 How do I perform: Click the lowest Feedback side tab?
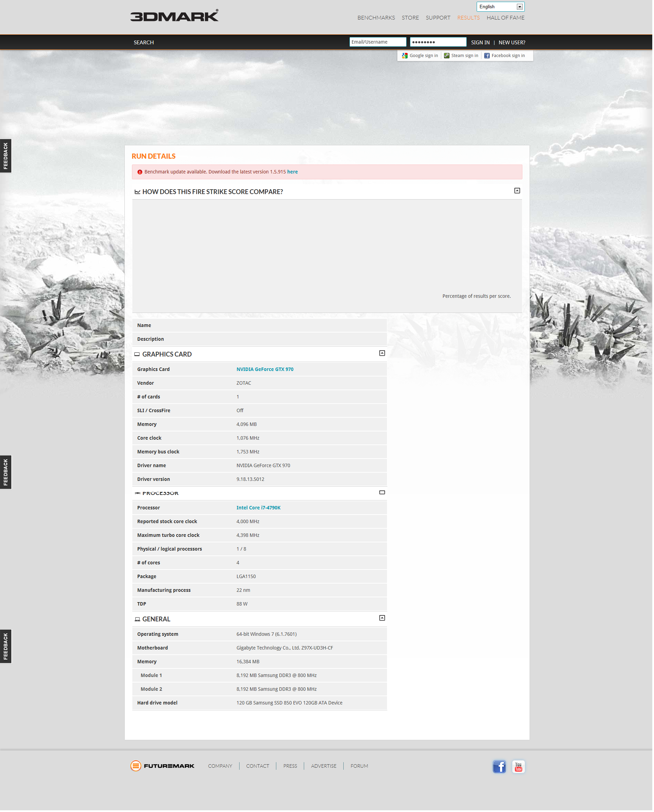[x=5, y=646]
